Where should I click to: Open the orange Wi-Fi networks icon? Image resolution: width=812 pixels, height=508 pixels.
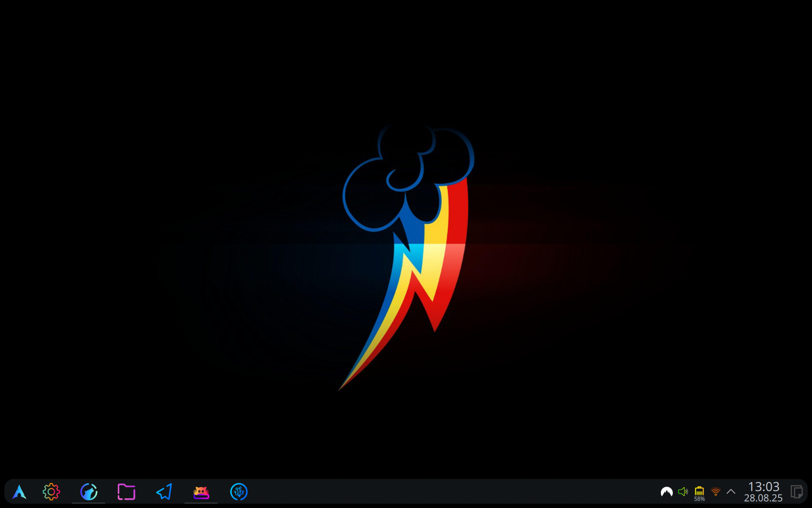pyautogui.click(x=716, y=492)
